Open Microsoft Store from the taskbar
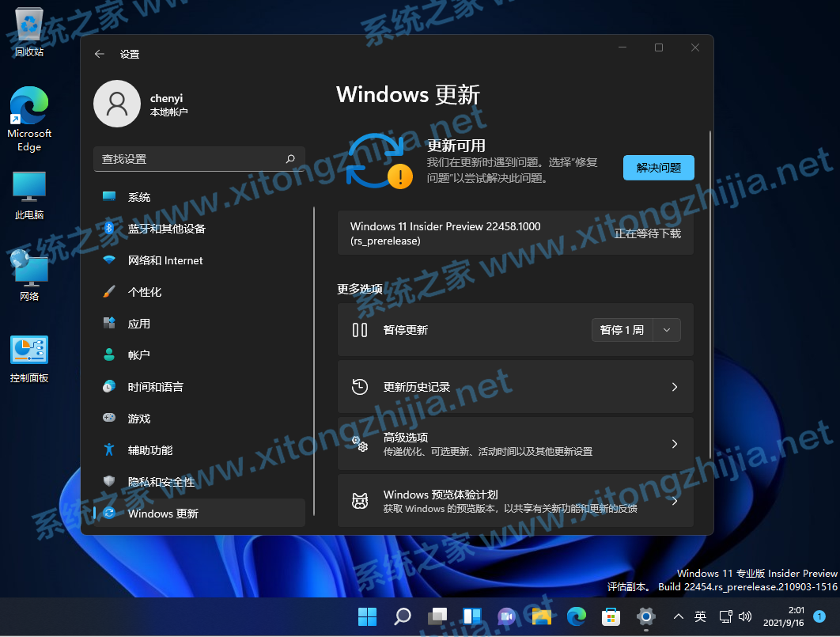 point(611,616)
